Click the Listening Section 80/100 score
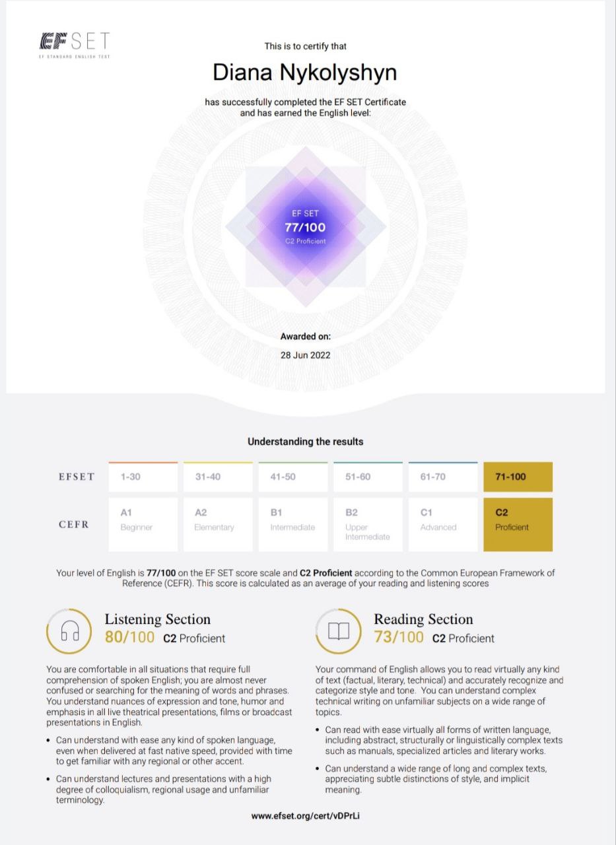616x845 pixels. 129,638
